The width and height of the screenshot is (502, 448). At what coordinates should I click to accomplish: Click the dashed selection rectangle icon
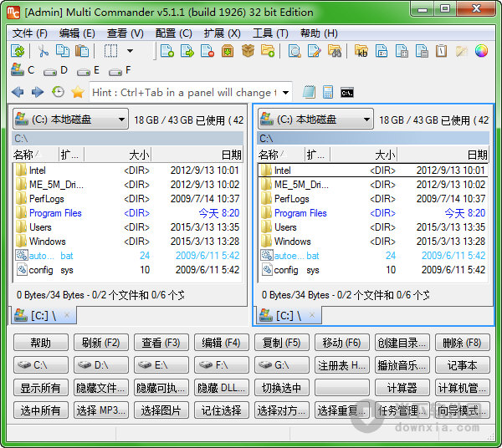[110, 51]
